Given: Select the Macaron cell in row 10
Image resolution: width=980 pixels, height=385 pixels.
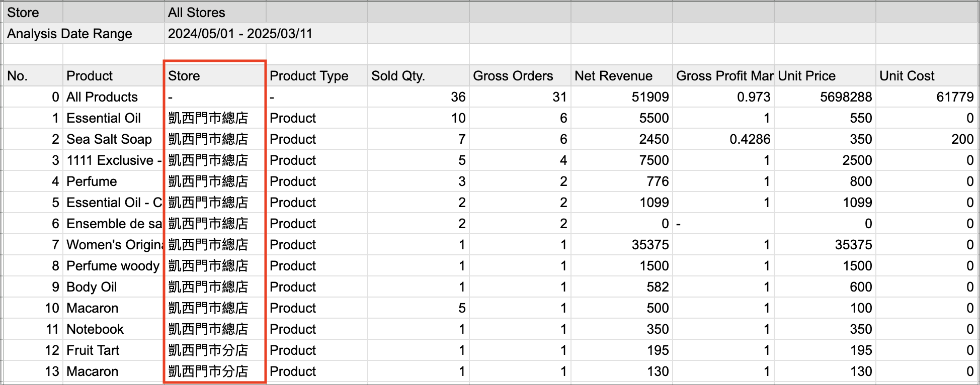Looking at the screenshot, I should click(x=114, y=308).
